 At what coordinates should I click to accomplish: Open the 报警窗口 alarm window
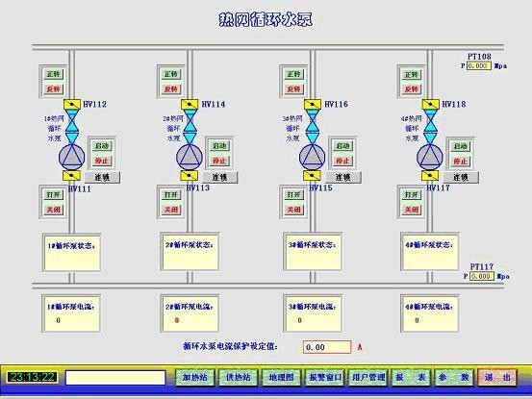[325, 377]
